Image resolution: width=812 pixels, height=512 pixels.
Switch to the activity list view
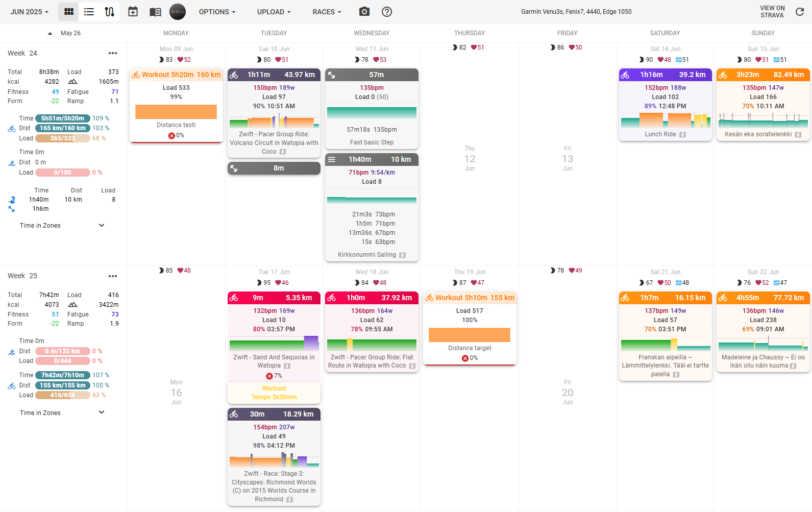coord(89,12)
